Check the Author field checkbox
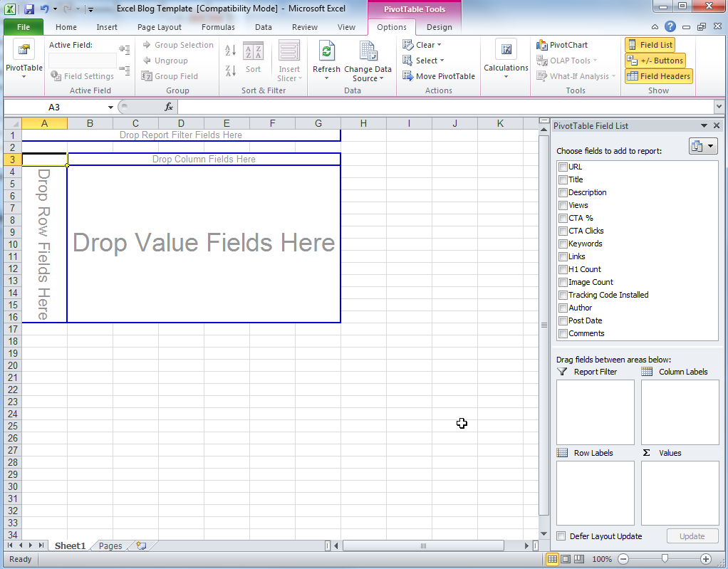The height and width of the screenshot is (569, 728). click(563, 308)
